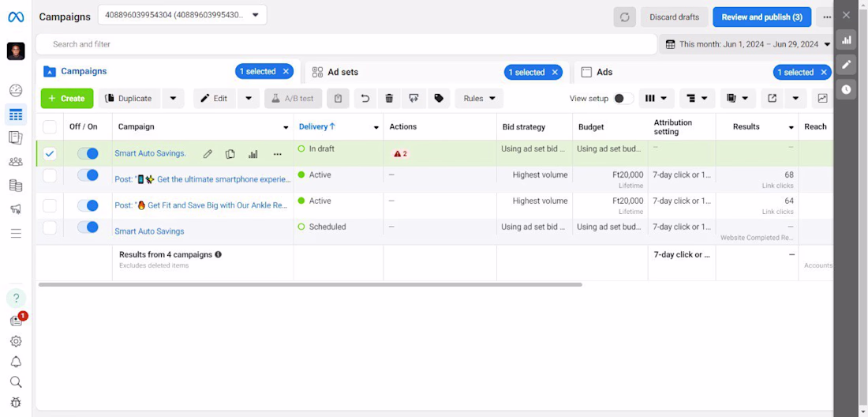Open the Meta logo home
This screenshot has height=417, width=868.
[x=16, y=17]
